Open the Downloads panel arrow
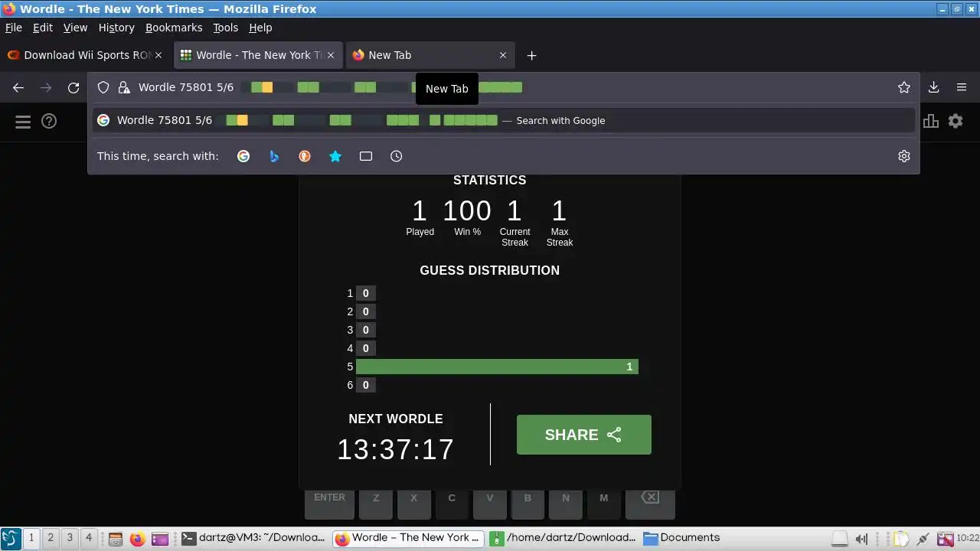Image resolution: width=980 pixels, height=551 pixels. (933, 87)
